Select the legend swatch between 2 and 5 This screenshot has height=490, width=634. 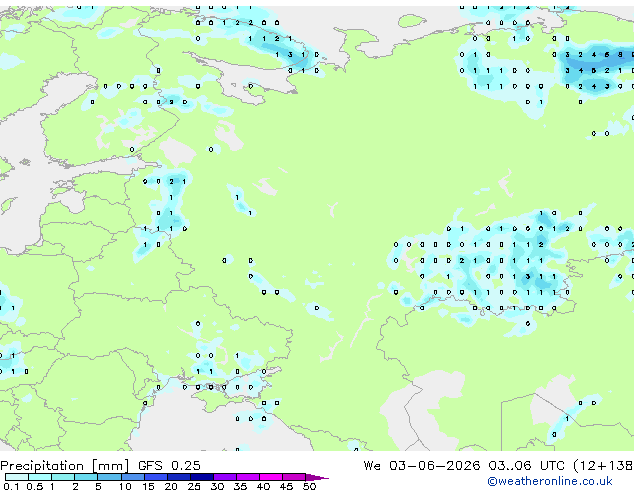click(86, 477)
